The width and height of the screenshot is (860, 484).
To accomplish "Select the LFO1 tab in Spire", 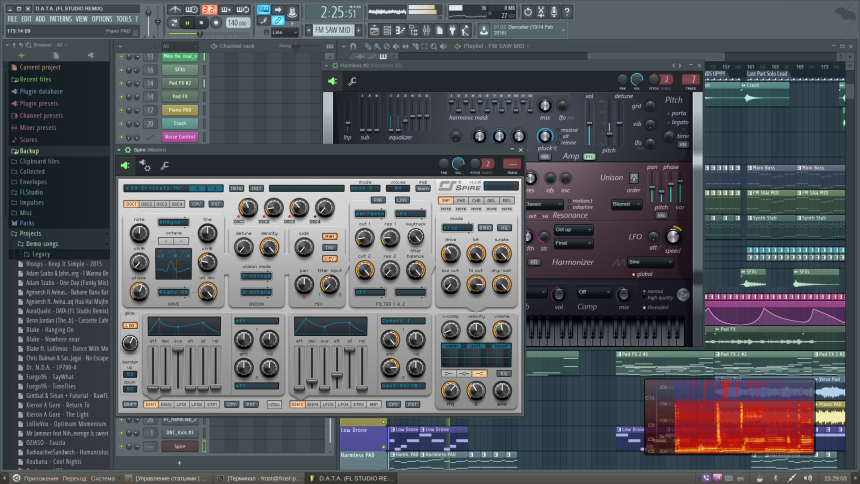I will pos(181,404).
